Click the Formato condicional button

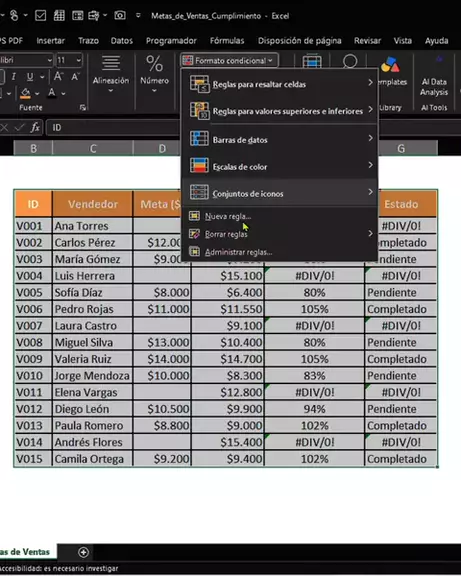[229, 60]
